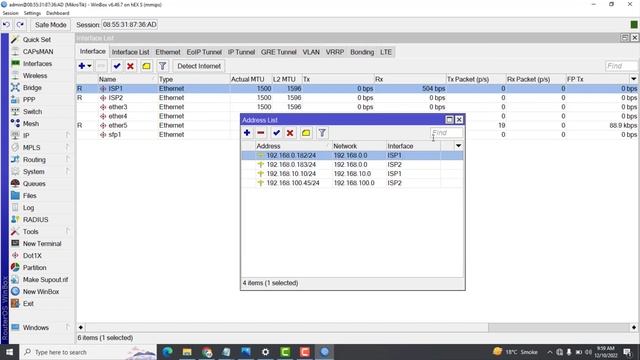Open New Terminal
Viewport: 640px width, 360px height.
pyautogui.click(x=42, y=244)
